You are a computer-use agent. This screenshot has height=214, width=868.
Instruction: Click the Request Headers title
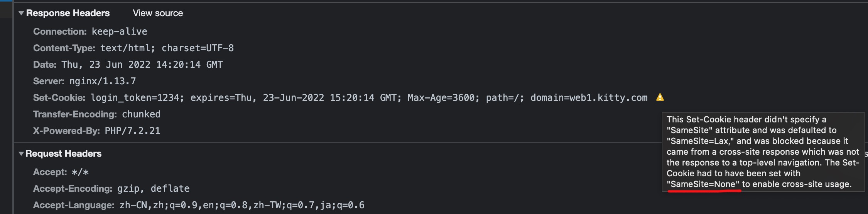pyautogui.click(x=63, y=154)
